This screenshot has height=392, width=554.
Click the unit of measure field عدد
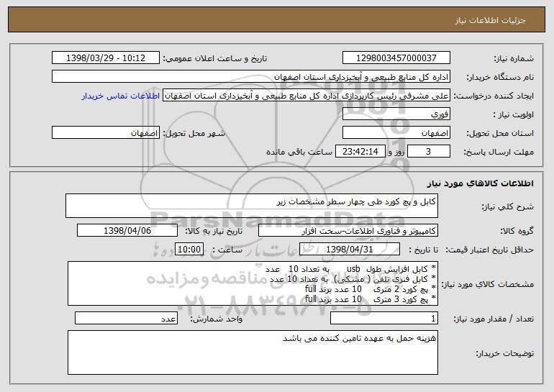(126, 318)
